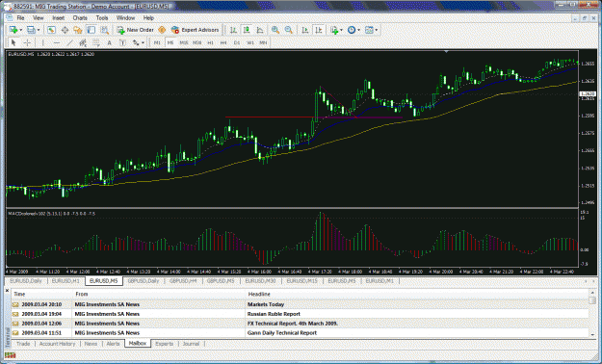Expand the Indicators dropdown arrow

point(341,30)
